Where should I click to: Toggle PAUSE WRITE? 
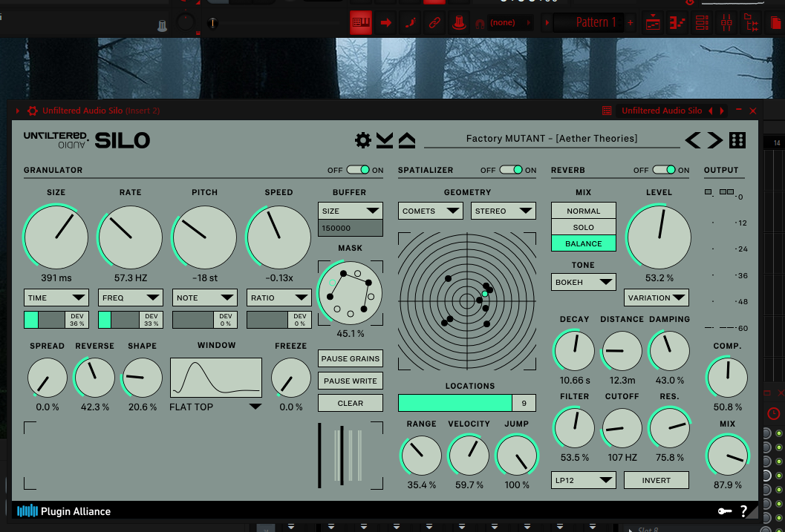(x=351, y=381)
